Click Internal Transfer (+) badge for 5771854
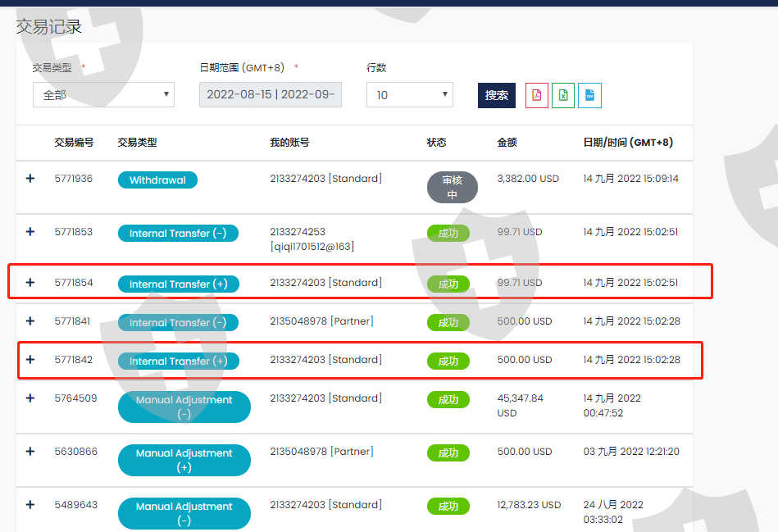This screenshot has width=778, height=532. 179,284
